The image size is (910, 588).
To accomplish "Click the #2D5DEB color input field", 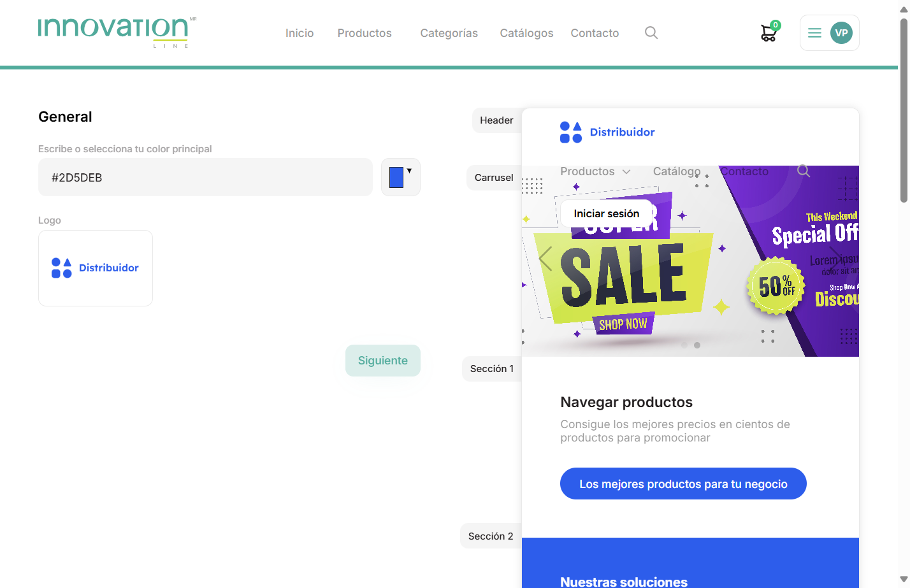I will click(205, 177).
